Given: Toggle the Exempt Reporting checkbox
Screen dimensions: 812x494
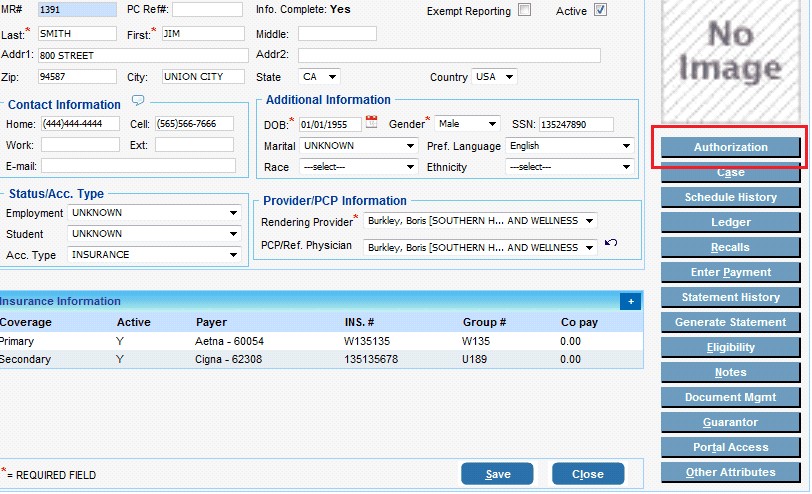Looking at the screenshot, I should click(525, 11).
